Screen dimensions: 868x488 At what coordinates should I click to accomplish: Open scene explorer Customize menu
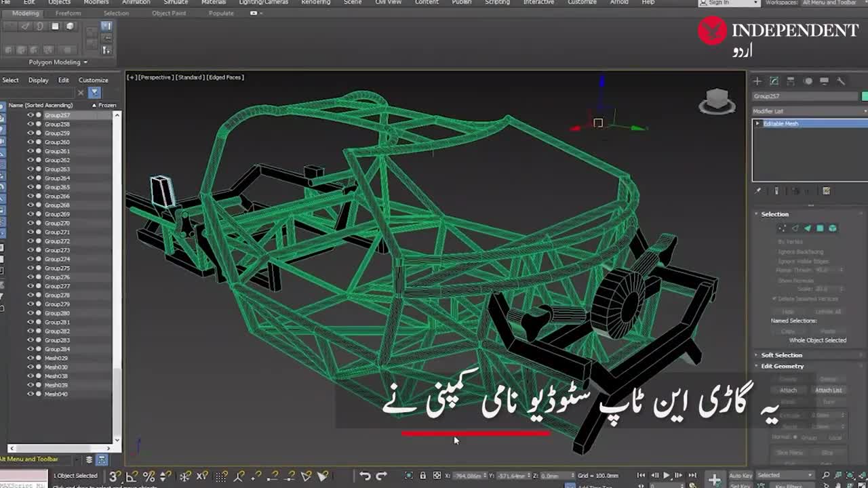[93, 80]
